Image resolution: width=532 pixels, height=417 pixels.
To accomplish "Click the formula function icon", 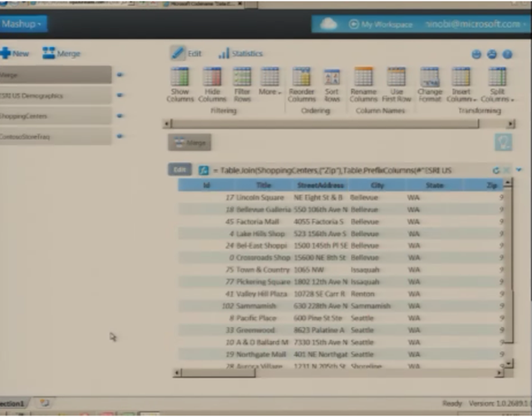I will coord(203,170).
